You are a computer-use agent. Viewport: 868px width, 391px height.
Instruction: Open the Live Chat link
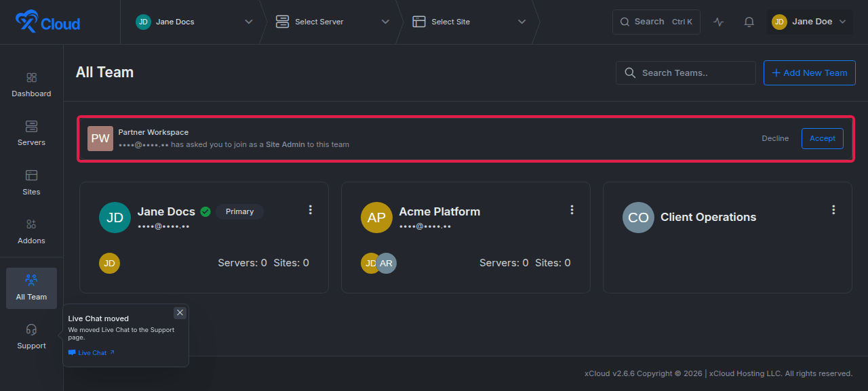click(92, 353)
